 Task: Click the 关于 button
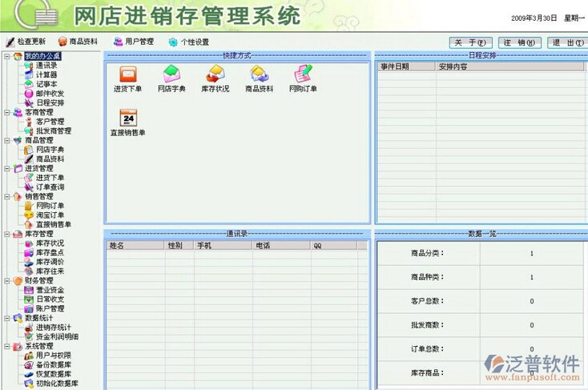point(470,42)
